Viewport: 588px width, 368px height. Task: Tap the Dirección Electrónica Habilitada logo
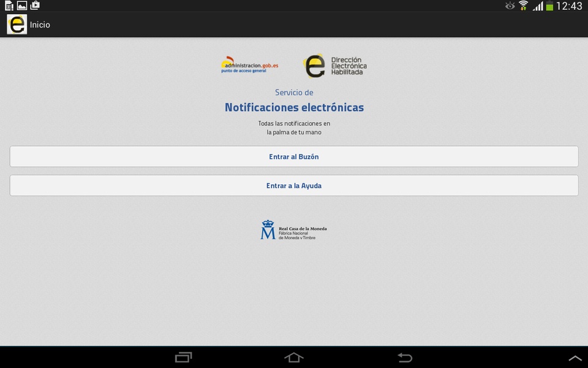(335, 66)
